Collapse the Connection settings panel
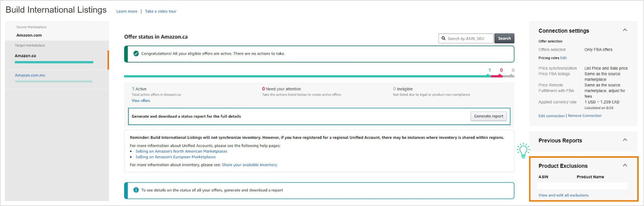The image size is (644, 206). pos(625,30)
